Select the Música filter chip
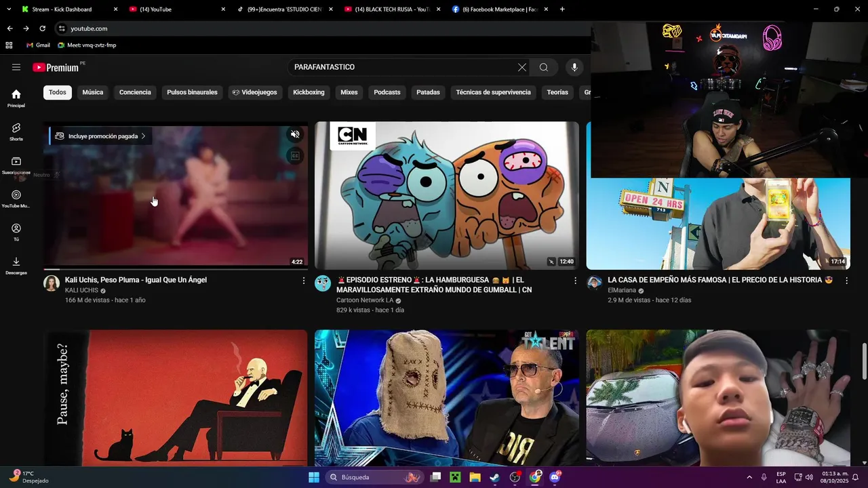Image resolution: width=868 pixels, height=488 pixels. pos(93,92)
